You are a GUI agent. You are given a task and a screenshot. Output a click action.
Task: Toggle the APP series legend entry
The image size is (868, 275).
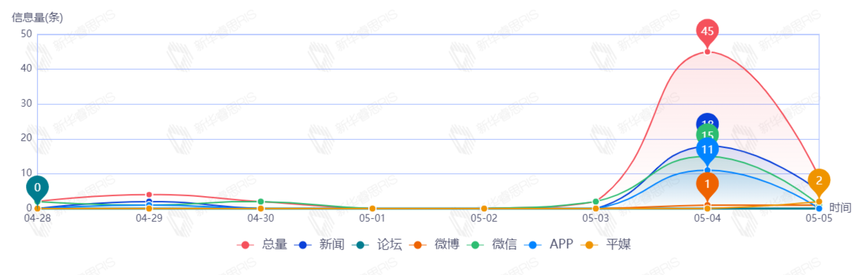point(549,244)
